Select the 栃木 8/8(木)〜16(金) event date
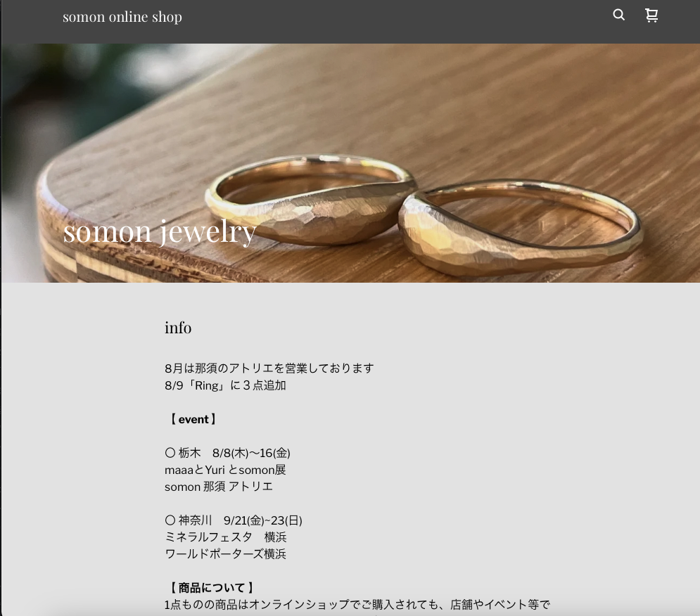Viewport: 700px width, 616px height. [x=234, y=453]
